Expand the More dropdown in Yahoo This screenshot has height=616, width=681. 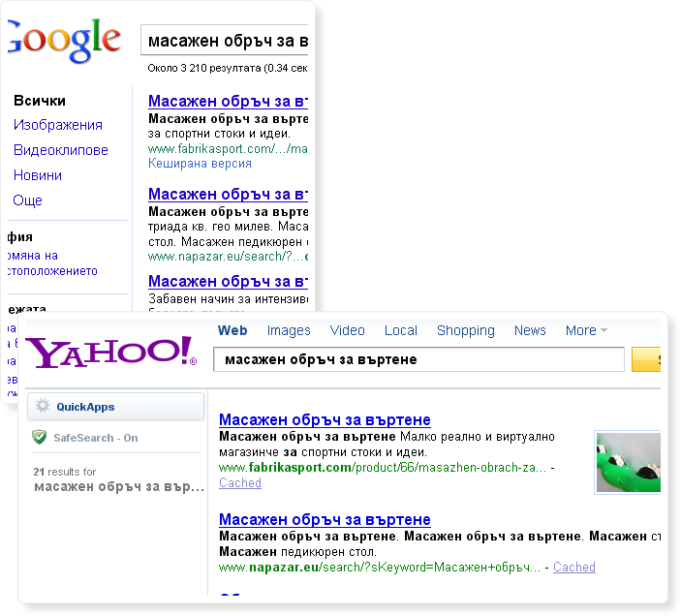click(x=586, y=331)
